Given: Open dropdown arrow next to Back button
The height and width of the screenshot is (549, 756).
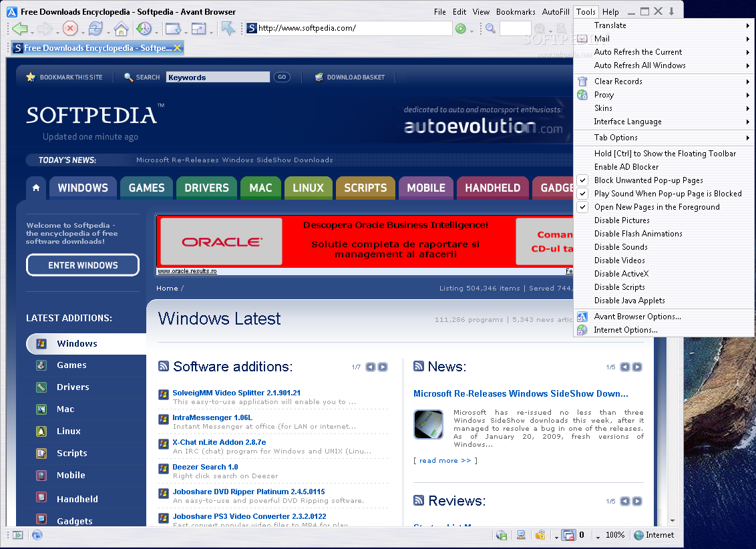Looking at the screenshot, I should 32,32.
